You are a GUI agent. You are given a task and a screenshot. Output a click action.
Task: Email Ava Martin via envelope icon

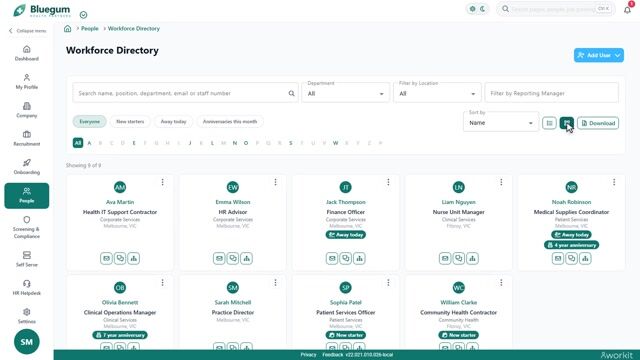pos(107,258)
